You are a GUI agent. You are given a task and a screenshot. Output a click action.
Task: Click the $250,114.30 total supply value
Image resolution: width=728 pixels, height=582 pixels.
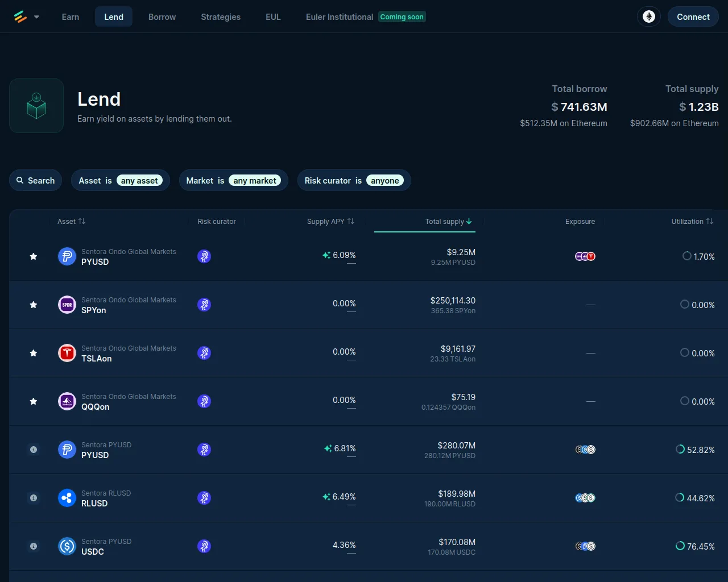pyautogui.click(x=453, y=301)
